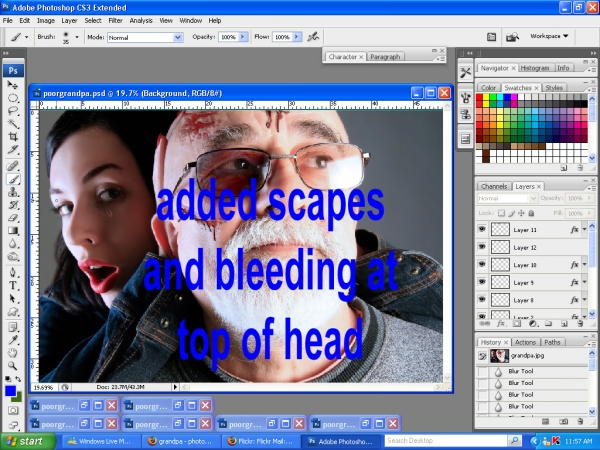The width and height of the screenshot is (600, 450).
Task: Select the Elliptical Marquee tool
Action: click(13, 98)
